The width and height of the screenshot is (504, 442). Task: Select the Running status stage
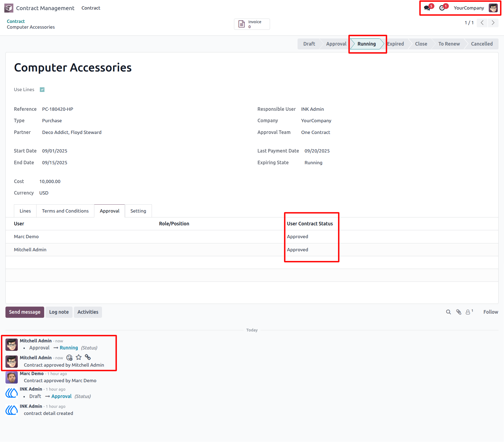click(x=367, y=44)
